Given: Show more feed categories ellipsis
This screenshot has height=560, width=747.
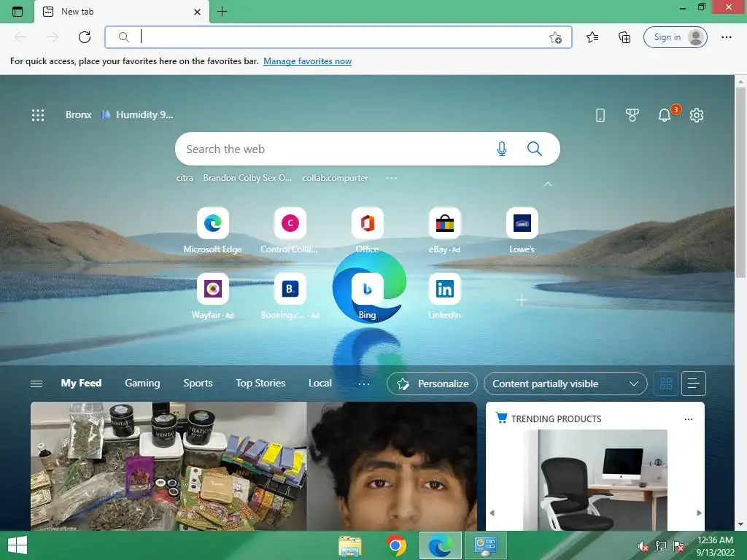Looking at the screenshot, I should coord(364,384).
